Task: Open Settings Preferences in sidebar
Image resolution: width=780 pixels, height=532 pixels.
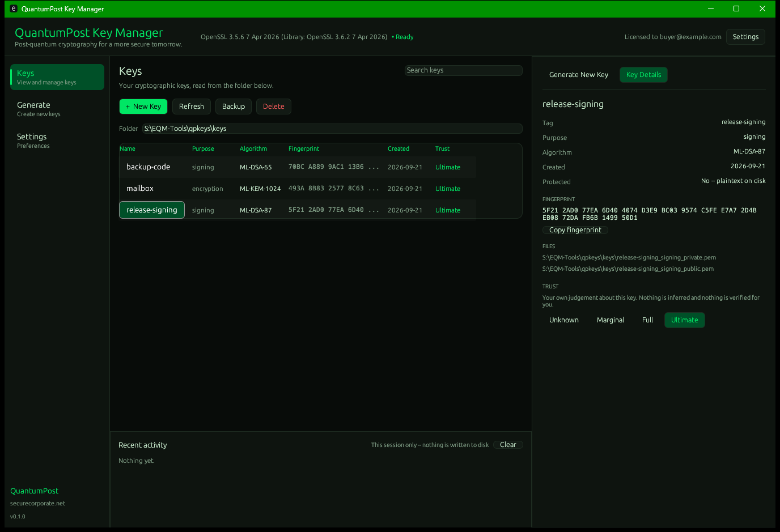Action: point(57,141)
